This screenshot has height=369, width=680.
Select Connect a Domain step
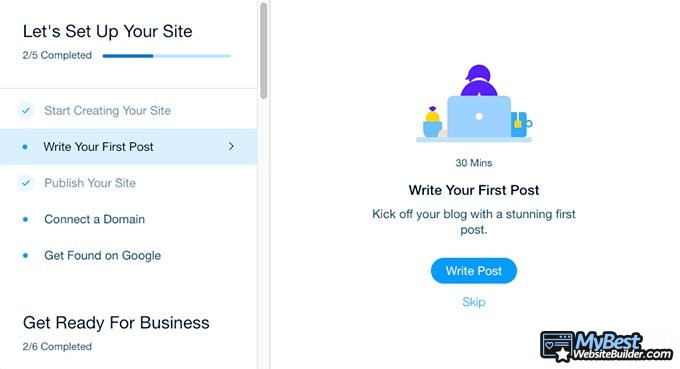click(95, 219)
